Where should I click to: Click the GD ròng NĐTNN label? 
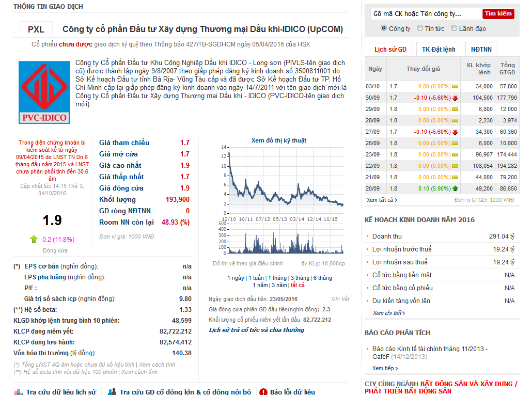coord(125,211)
